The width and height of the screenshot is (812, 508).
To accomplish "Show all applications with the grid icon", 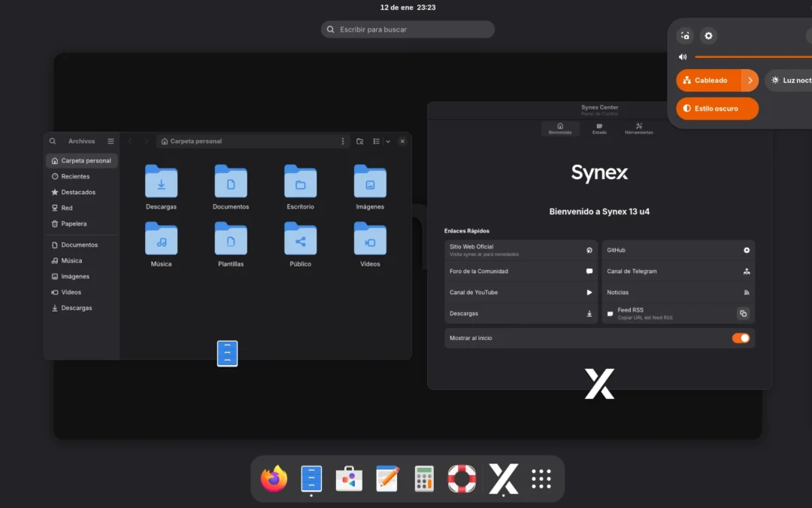I will (x=541, y=479).
